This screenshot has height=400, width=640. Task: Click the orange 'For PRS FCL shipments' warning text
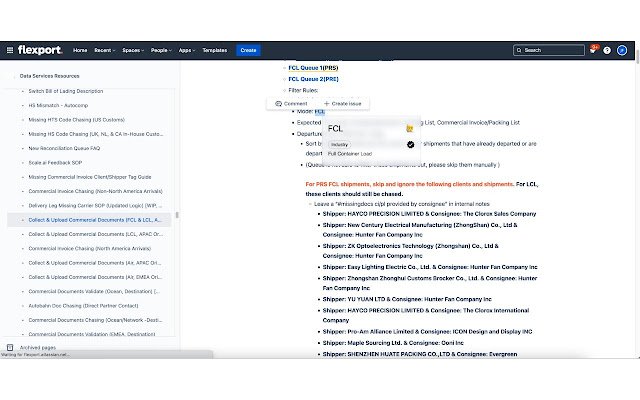coord(409,184)
